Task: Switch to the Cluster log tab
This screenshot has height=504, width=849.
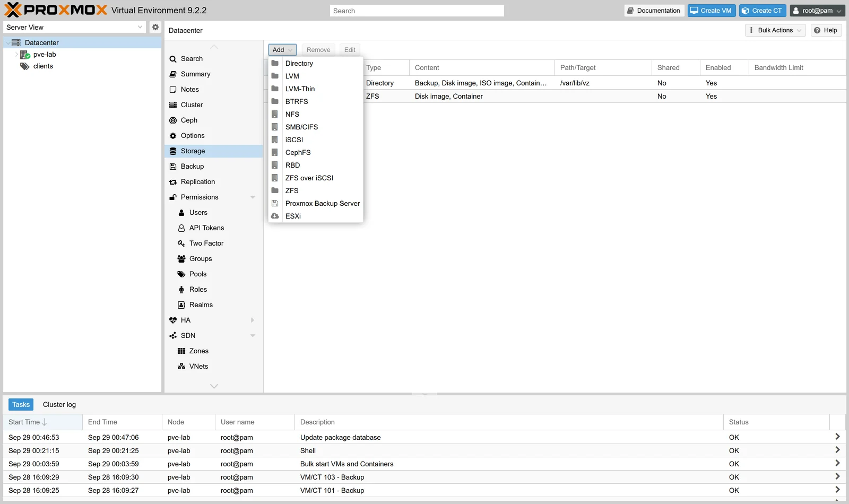Action: 59,405
